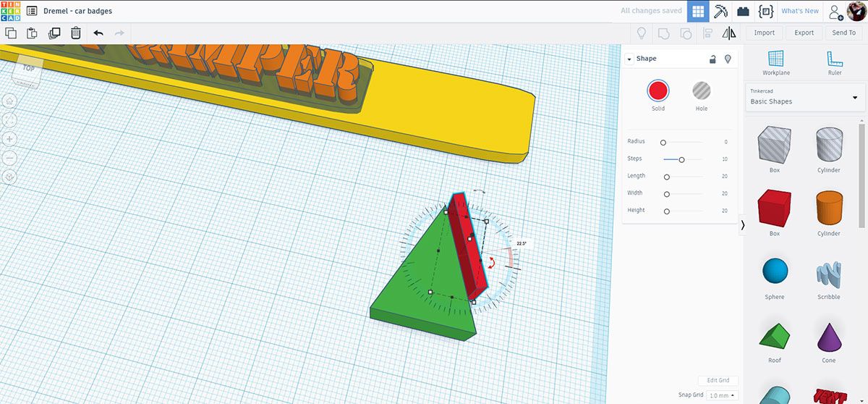Screen dimensions: 868x404
Task: Open the Bricks mode
Action: pos(743,11)
